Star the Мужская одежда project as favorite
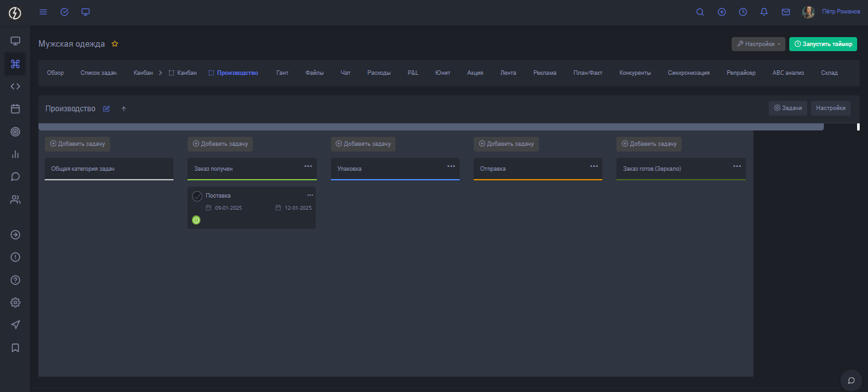This screenshot has width=868, height=392. [115, 44]
